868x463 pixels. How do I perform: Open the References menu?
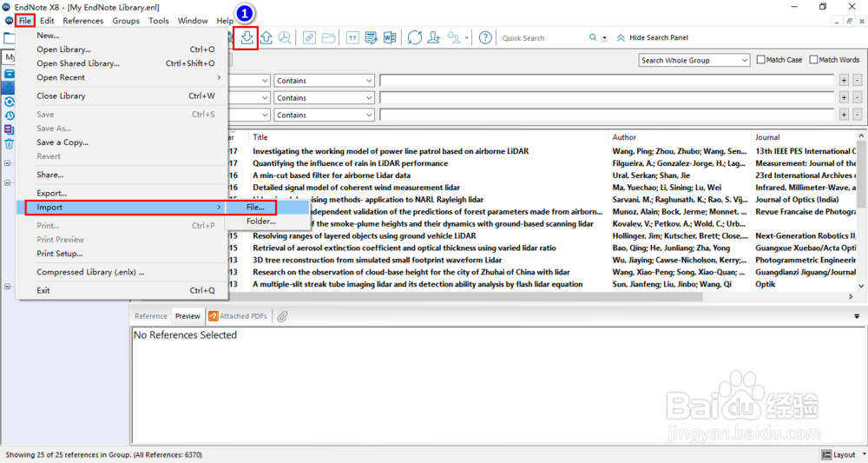[83, 21]
